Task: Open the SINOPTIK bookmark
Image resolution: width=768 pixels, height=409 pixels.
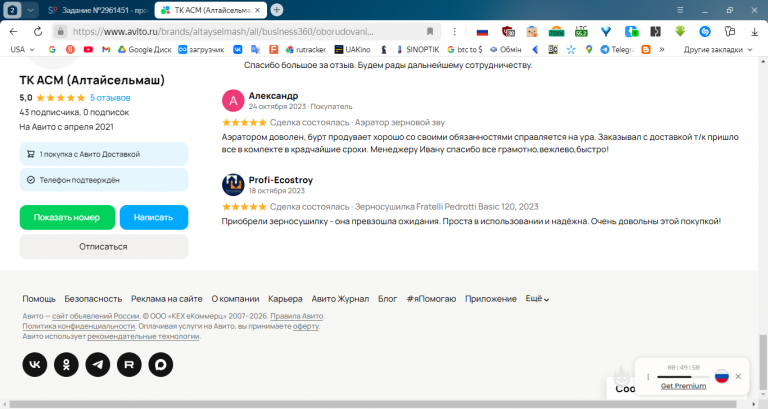Action: pos(418,49)
